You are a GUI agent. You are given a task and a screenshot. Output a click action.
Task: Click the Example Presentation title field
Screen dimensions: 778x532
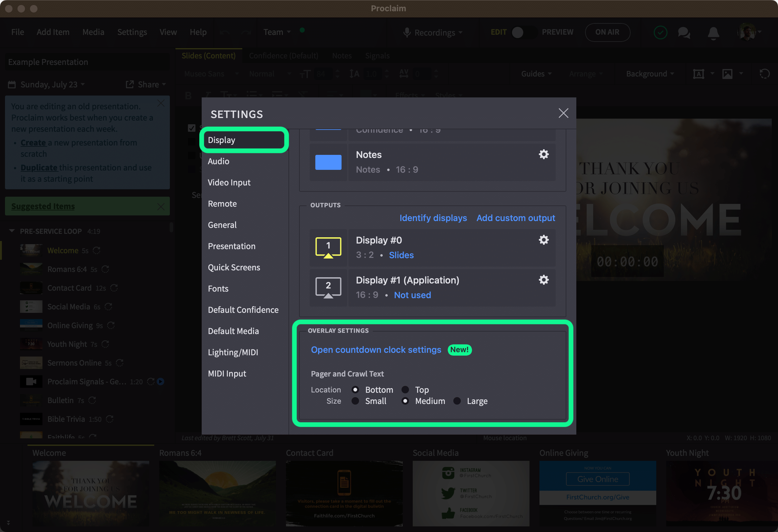[87, 62]
